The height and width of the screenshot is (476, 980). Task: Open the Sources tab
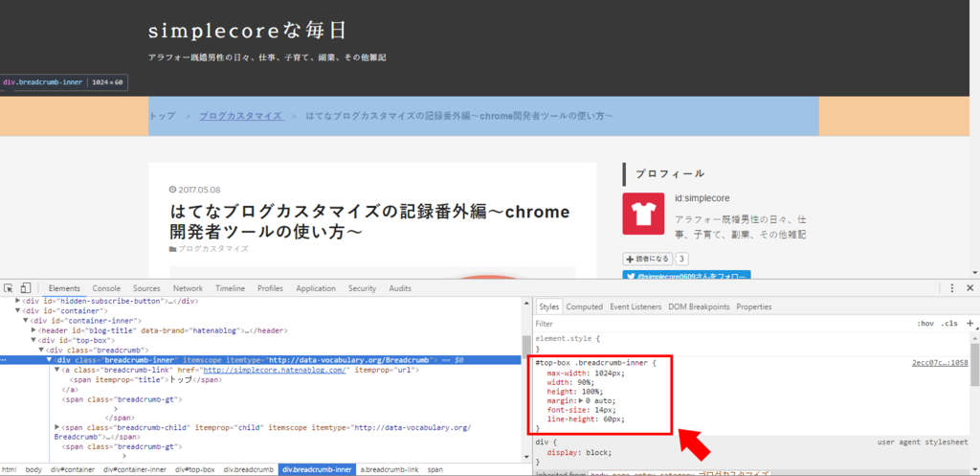[x=146, y=288]
